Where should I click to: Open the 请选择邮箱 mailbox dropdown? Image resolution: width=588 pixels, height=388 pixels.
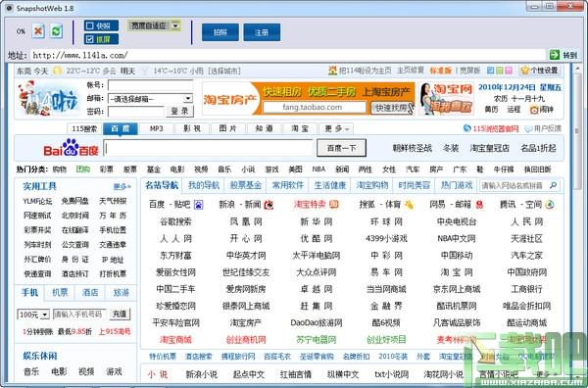tap(188, 99)
